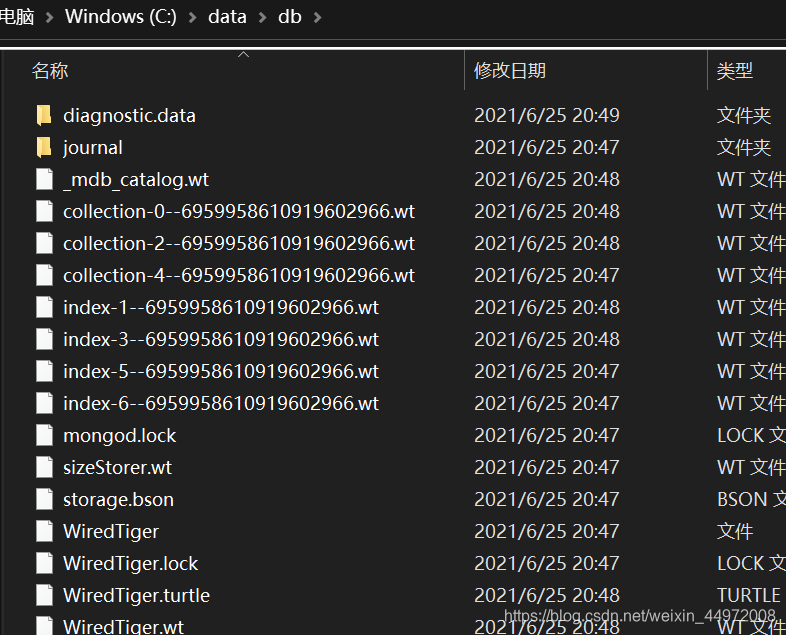Click the storage.bson file name
This screenshot has height=635, width=786.
tap(118, 500)
